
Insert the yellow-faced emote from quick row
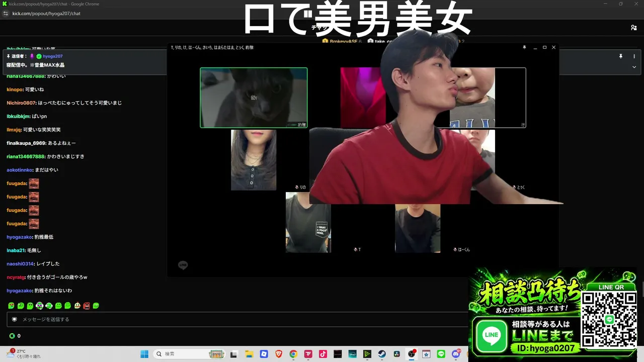tap(77, 306)
